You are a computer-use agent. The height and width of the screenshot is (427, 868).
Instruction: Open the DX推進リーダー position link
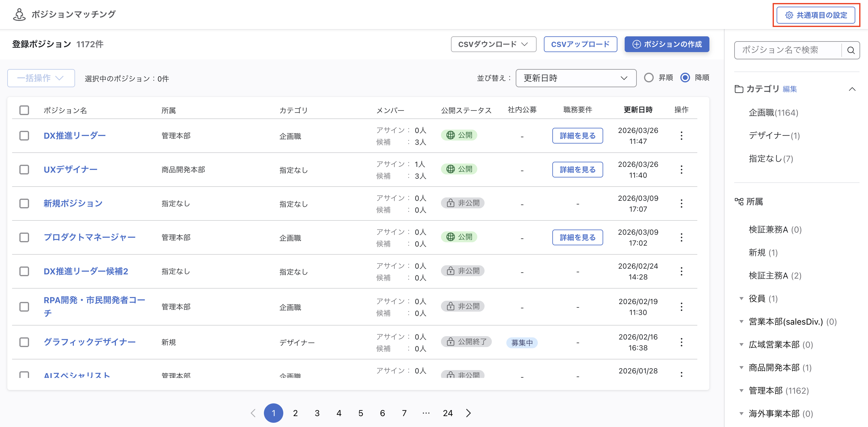[x=74, y=135]
